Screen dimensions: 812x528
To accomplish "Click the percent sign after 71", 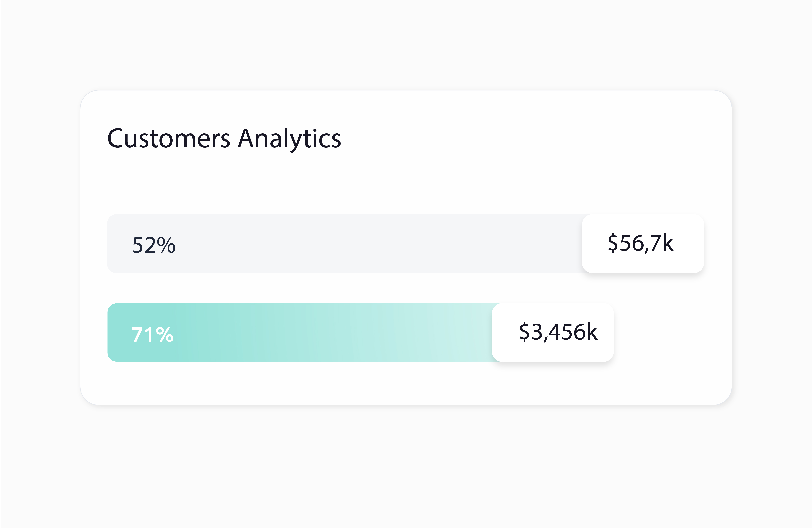I will click(165, 334).
